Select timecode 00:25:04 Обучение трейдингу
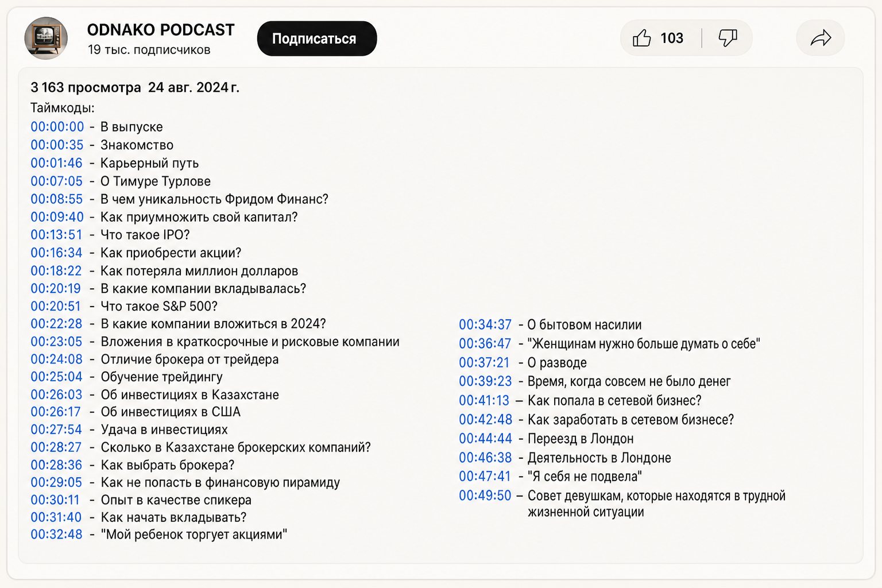The width and height of the screenshot is (882, 588). tap(57, 377)
